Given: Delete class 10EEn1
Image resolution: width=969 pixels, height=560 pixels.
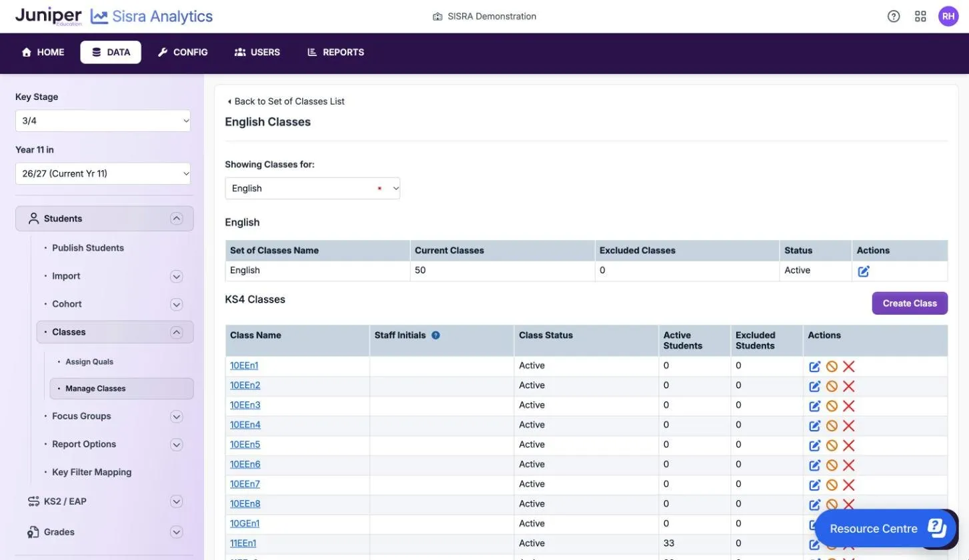Looking at the screenshot, I should click(x=848, y=367).
